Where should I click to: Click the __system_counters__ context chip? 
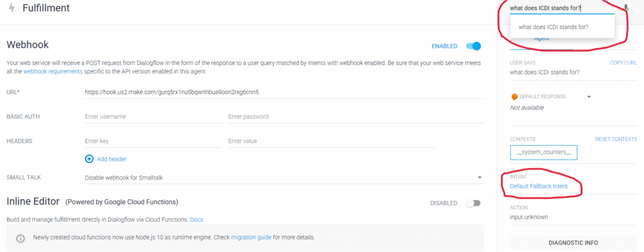[543, 152]
